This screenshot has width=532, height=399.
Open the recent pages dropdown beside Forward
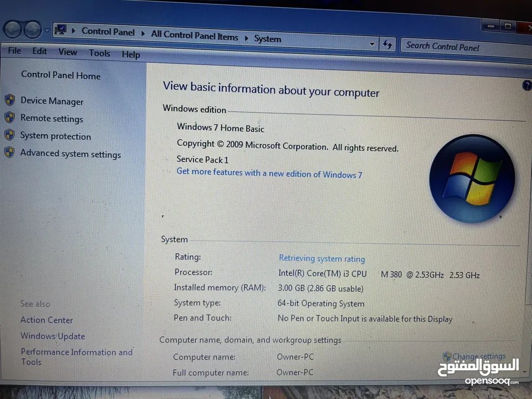coord(47,30)
